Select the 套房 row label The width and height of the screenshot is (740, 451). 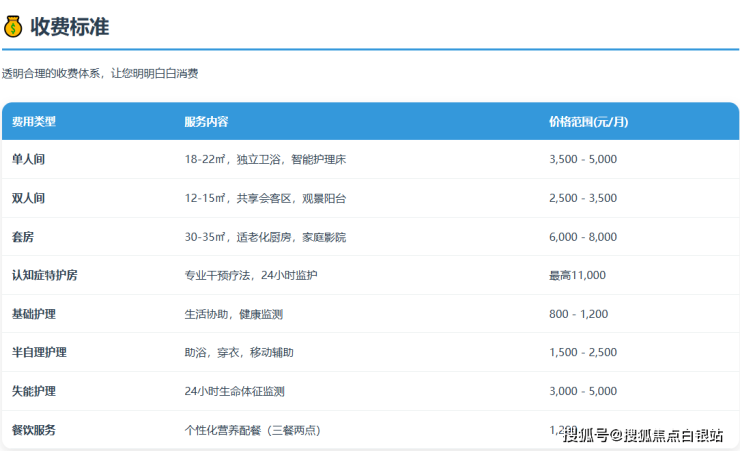(23, 238)
